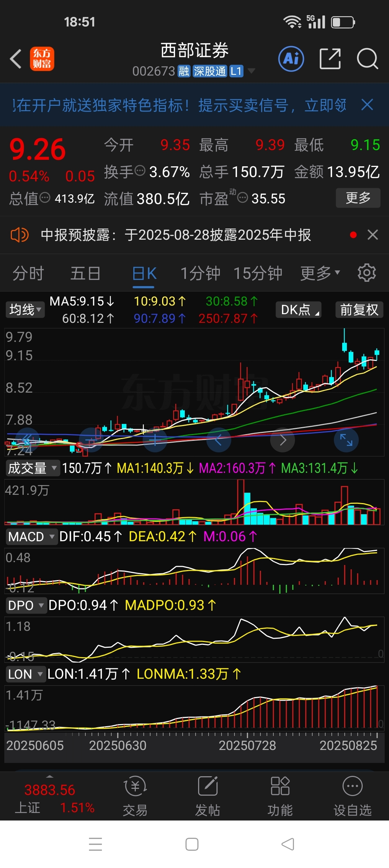Screen dimensions: 389x868
Task: Tap the volume chart area labeled 421.9万
Action: click(x=194, y=502)
